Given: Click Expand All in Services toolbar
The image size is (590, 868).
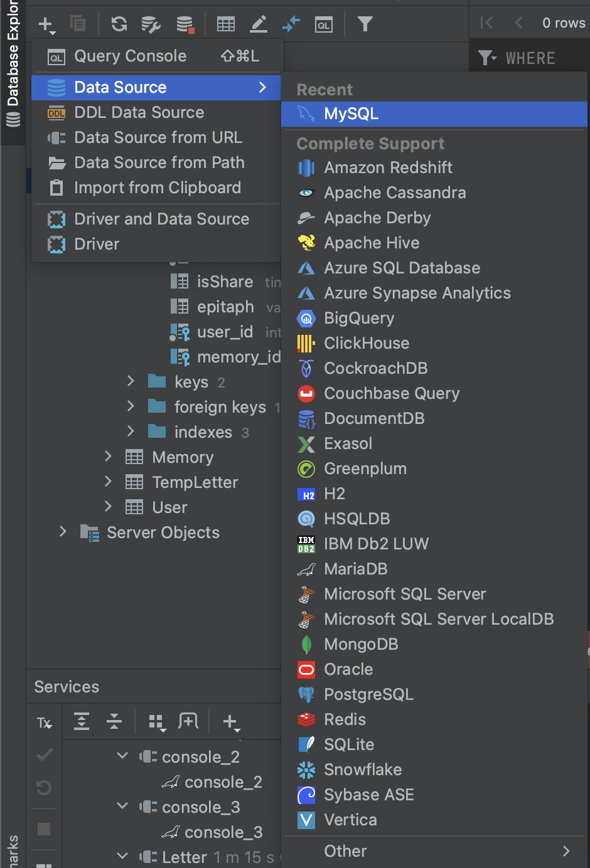Looking at the screenshot, I should tap(82, 721).
